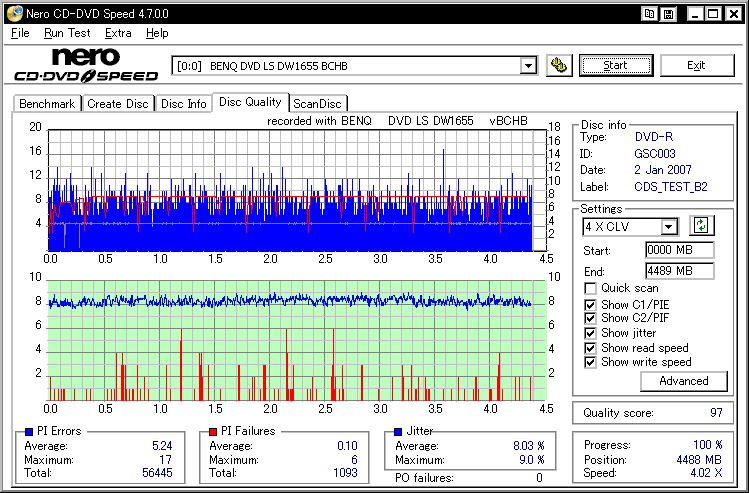Switch to the ScanDisc tab
The width and height of the screenshot is (749, 493).
click(317, 104)
